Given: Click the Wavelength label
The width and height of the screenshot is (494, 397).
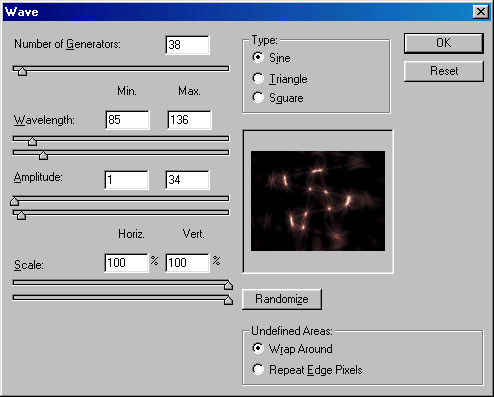Looking at the screenshot, I should click(44, 120).
